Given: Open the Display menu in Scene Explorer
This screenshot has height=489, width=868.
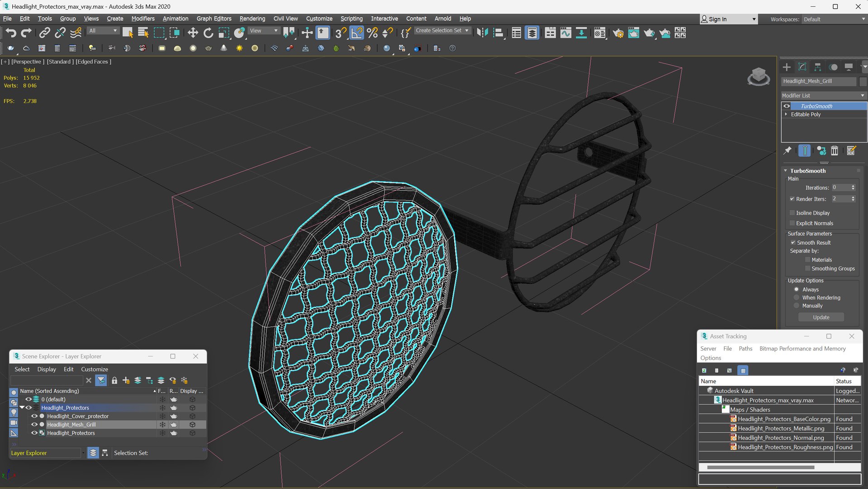Looking at the screenshot, I should (47, 369).
